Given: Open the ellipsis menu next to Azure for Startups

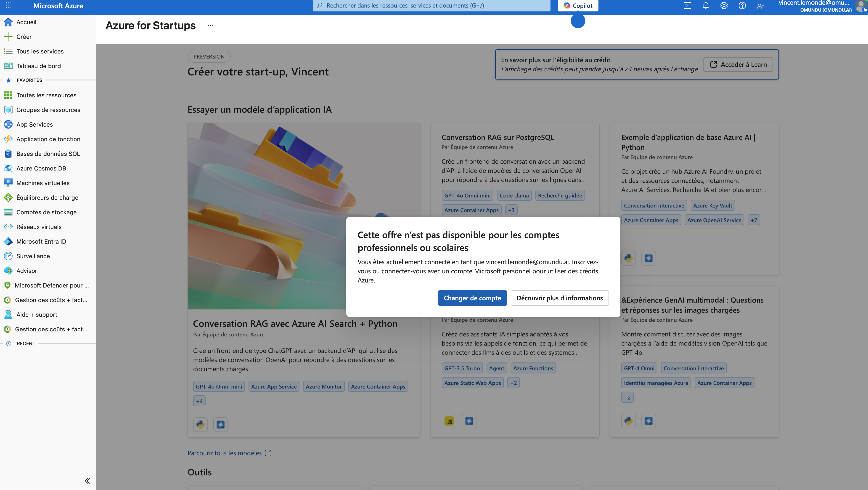Looking at the screenshot, I should [211, 26].
